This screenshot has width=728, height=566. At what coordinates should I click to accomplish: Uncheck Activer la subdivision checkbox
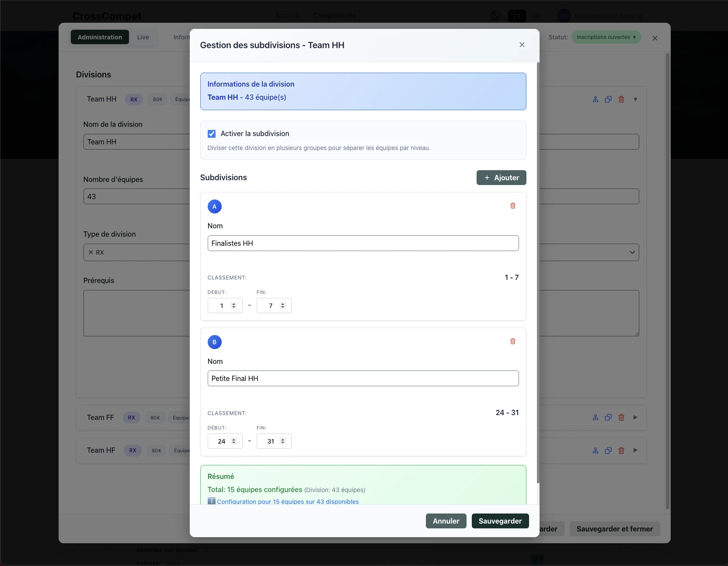point(212,134)
